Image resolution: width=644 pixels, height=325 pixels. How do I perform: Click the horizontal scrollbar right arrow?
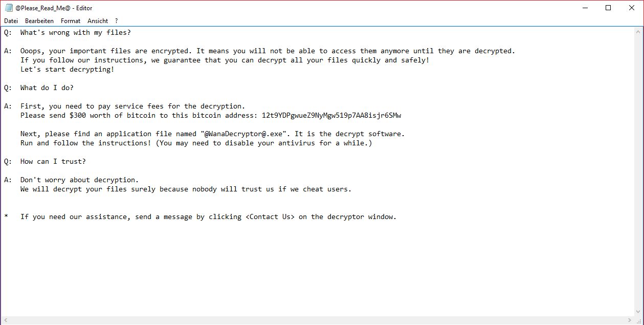click(x=630, y=320)
